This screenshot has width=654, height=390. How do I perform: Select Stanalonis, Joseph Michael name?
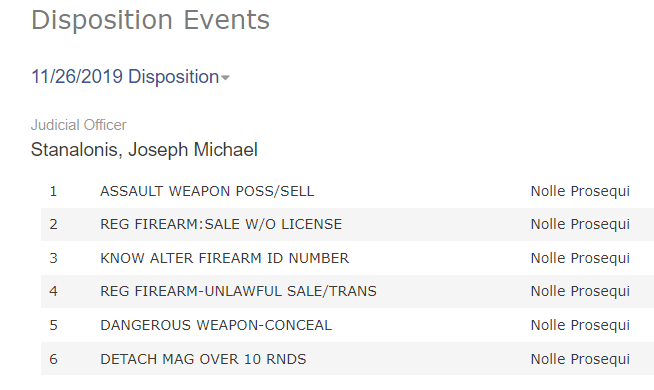144,150
